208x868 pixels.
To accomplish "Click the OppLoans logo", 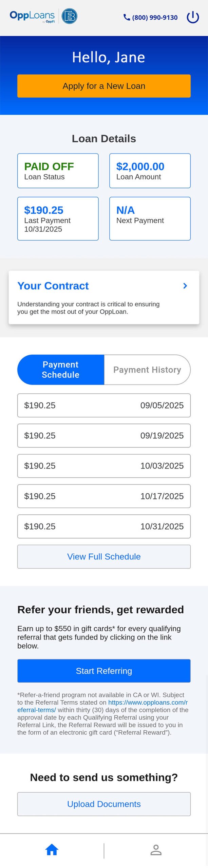I will pos(32,16).
